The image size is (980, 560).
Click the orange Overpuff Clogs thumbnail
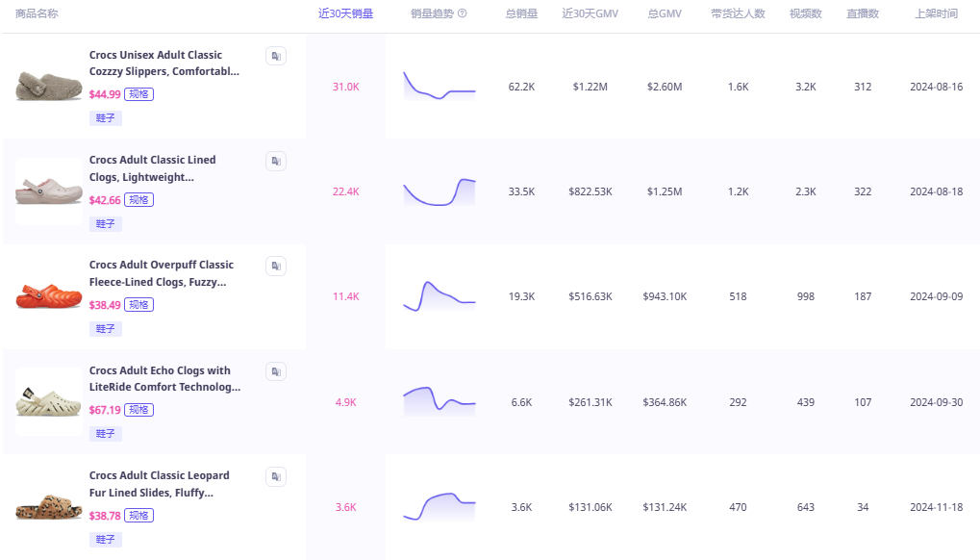pos(49,296)
